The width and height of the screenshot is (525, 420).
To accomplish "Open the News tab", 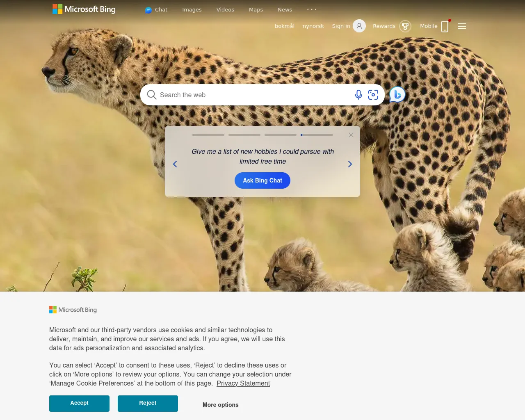I will coord(285,10).
